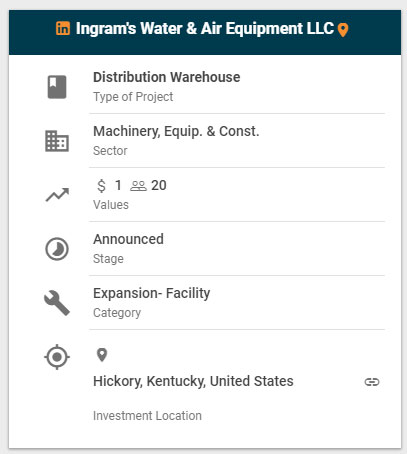Click the Type of Project book icon
Image resolution: width=407 pixels, height=454 pixels.
tap(57, 87)
